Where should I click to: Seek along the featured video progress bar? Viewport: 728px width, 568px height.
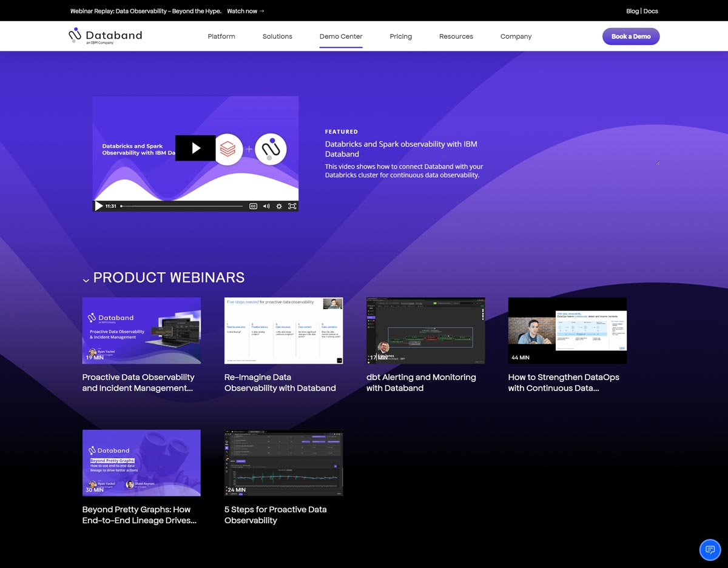[x=182, y=206]
